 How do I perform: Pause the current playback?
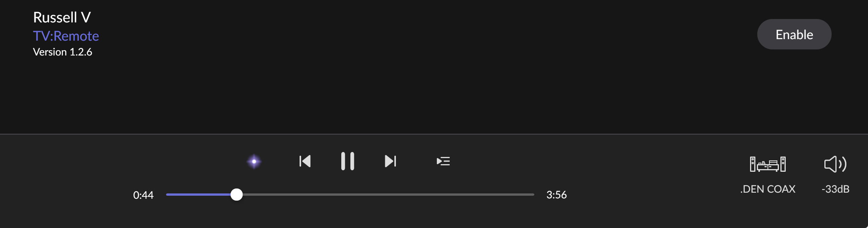(347, 161)
